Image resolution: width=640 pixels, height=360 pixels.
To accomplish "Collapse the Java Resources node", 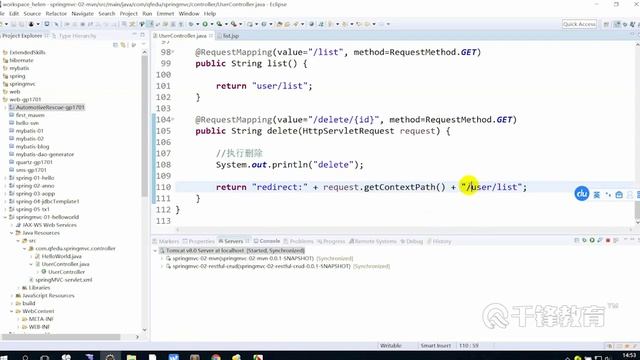I will coord(12,233).
